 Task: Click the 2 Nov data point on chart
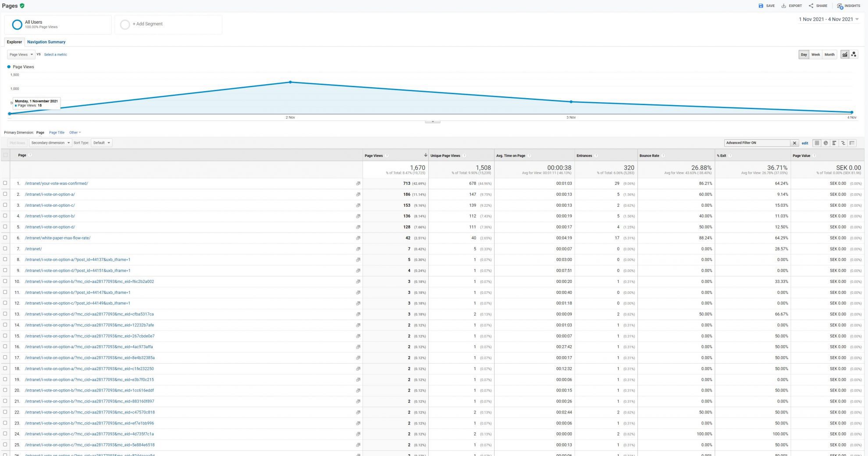tap(290, 82)
